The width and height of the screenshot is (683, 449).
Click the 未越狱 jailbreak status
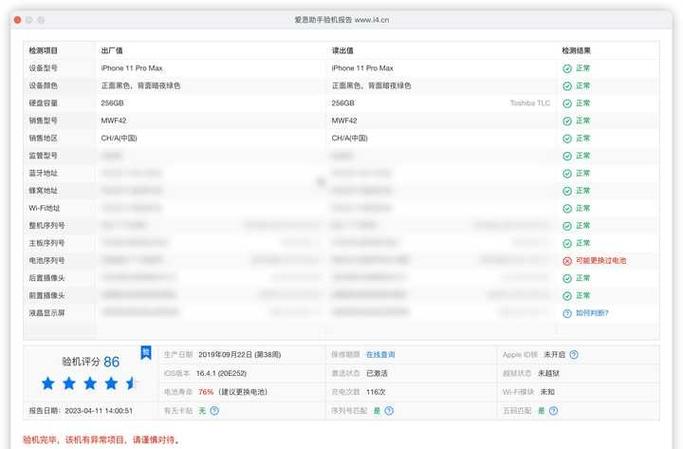(x=548, y=373)
